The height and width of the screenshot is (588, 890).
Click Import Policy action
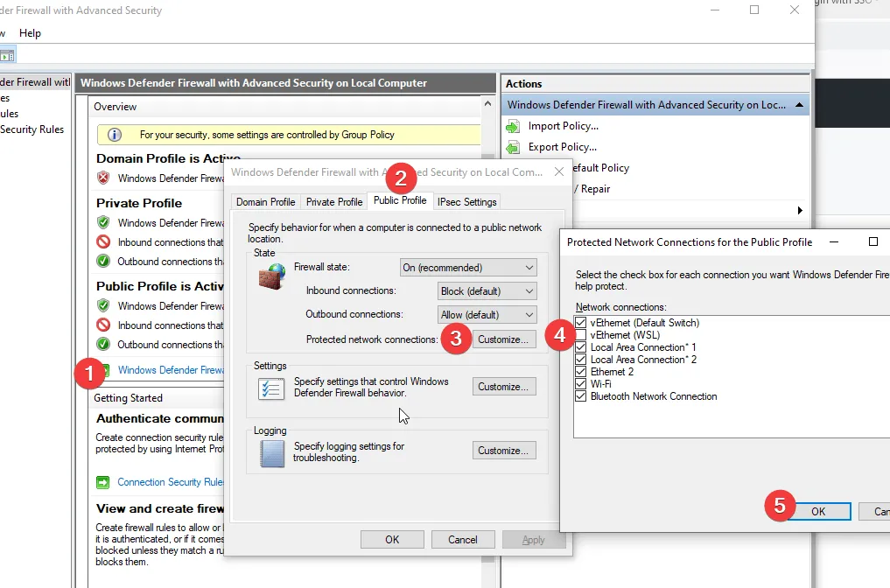pyautogui.click(x=563, y=127)
